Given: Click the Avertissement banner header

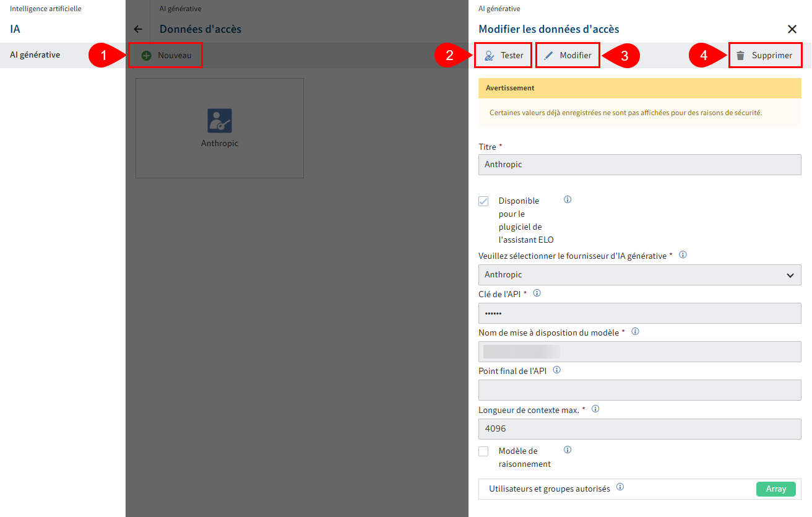Looking at the screenshot, I should [640, 88].
